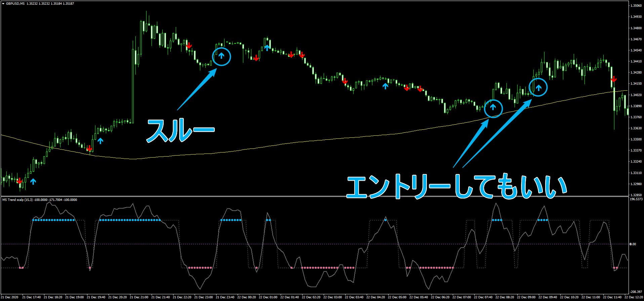The width and height of the screenshot is (644, 301).
Task: Select the スルー text annotation
Action: click(180, 130)
